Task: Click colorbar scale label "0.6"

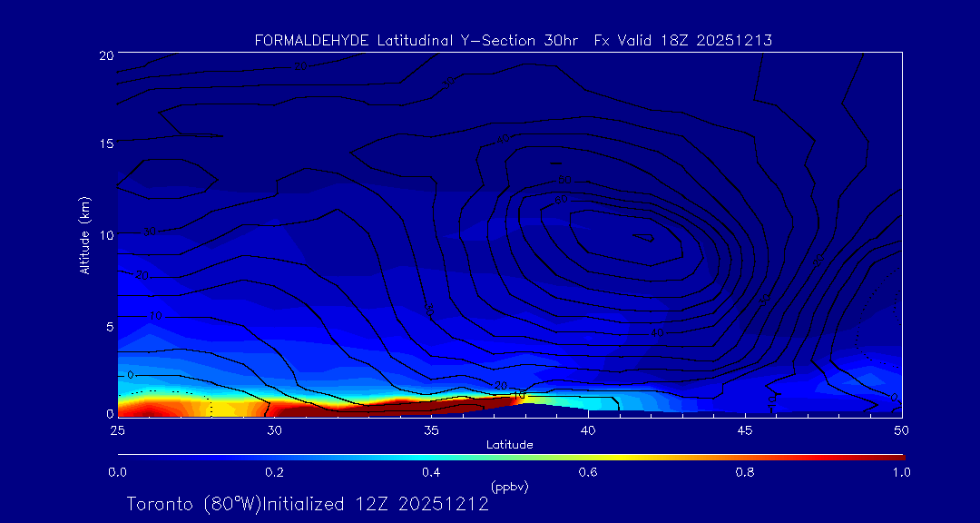Action: coord(588,472)
